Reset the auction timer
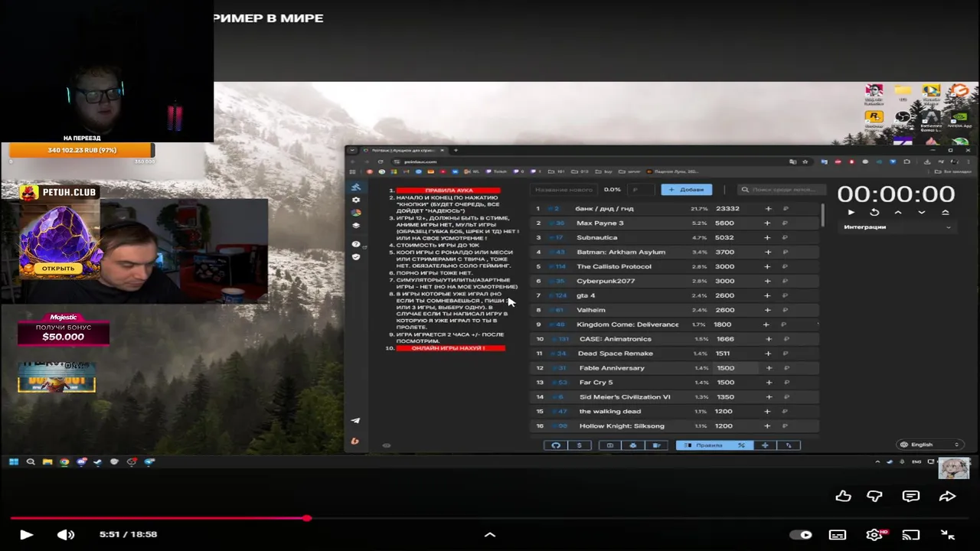980x551 pixels. (x=874, y=212)
